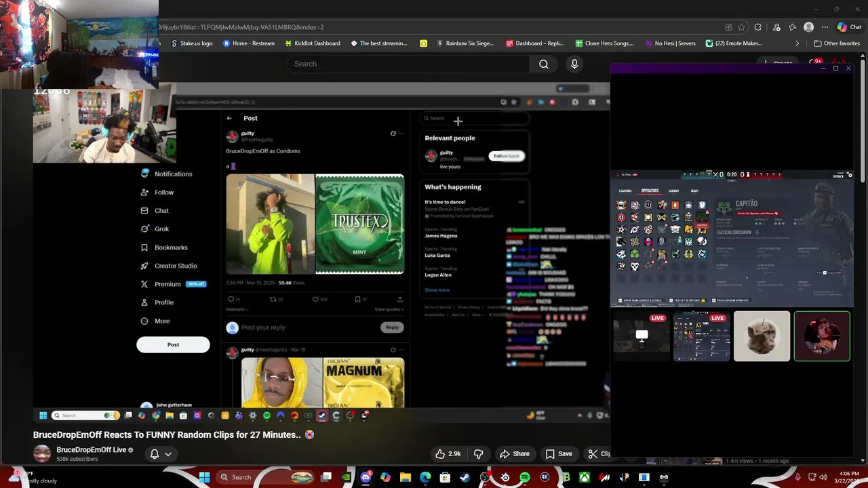Open the split screen icon in address bar

pos(728,27)
